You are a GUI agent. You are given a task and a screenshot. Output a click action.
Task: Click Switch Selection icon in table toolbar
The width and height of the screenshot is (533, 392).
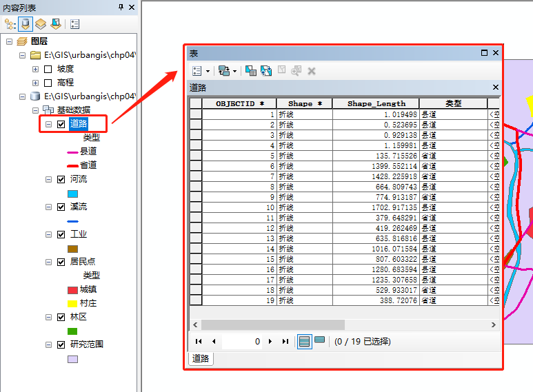point(266,71)
